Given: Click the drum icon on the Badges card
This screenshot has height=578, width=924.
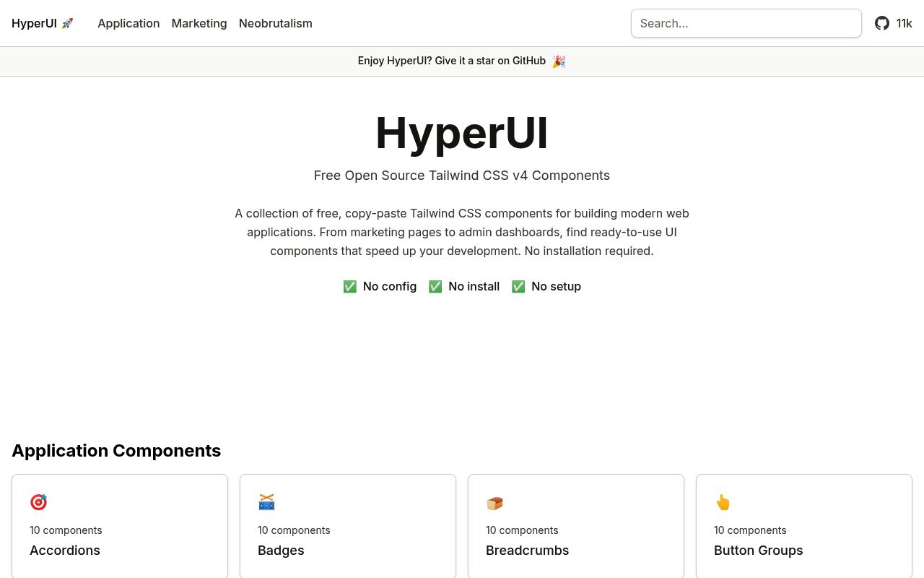Looking at the screenshot, I should tap(266, 502).
